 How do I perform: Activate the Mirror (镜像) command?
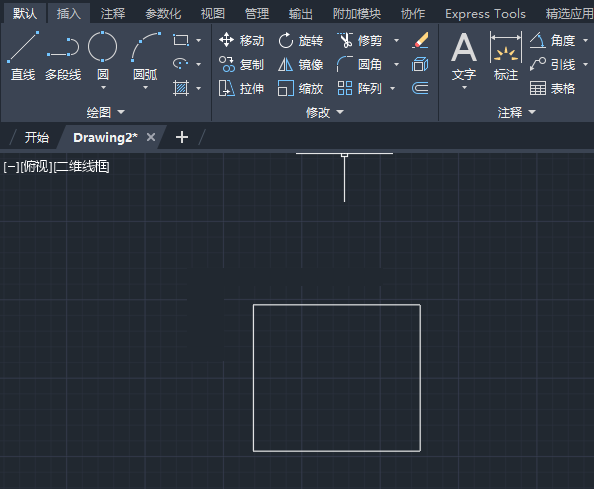pyautogui.click(x=300, y=64)
